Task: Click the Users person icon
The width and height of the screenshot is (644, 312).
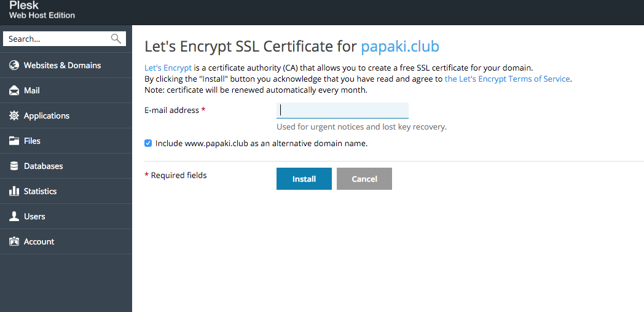Action: click(x=14, y=216)
